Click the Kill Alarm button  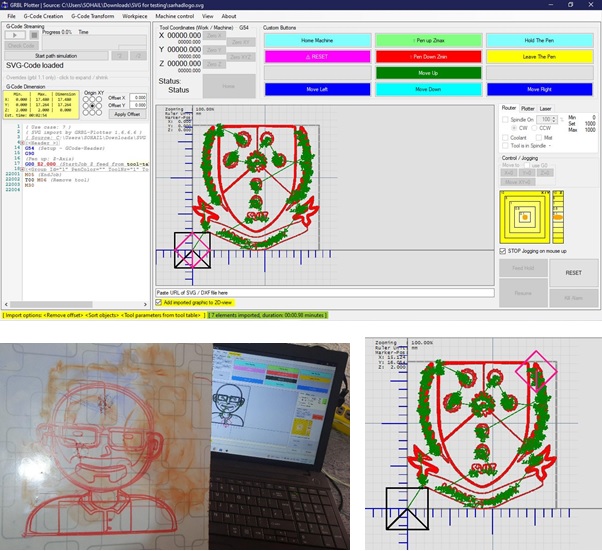pyautogui.click(x=574, y=298)
